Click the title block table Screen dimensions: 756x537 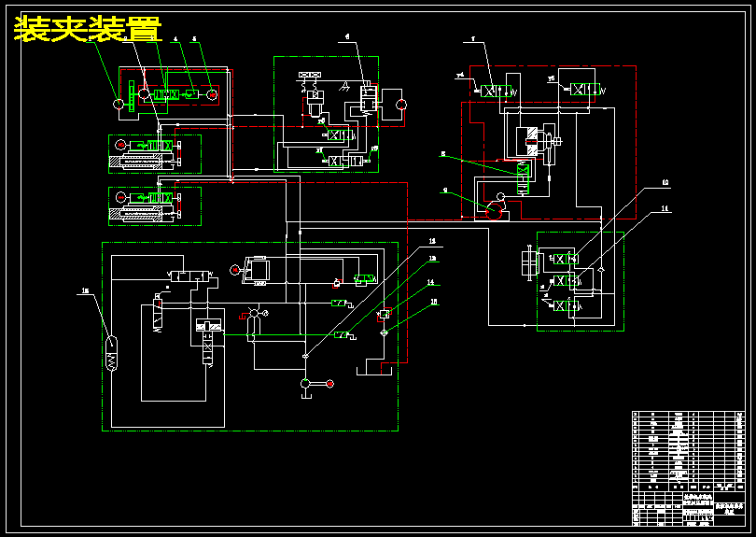(689, 508)
